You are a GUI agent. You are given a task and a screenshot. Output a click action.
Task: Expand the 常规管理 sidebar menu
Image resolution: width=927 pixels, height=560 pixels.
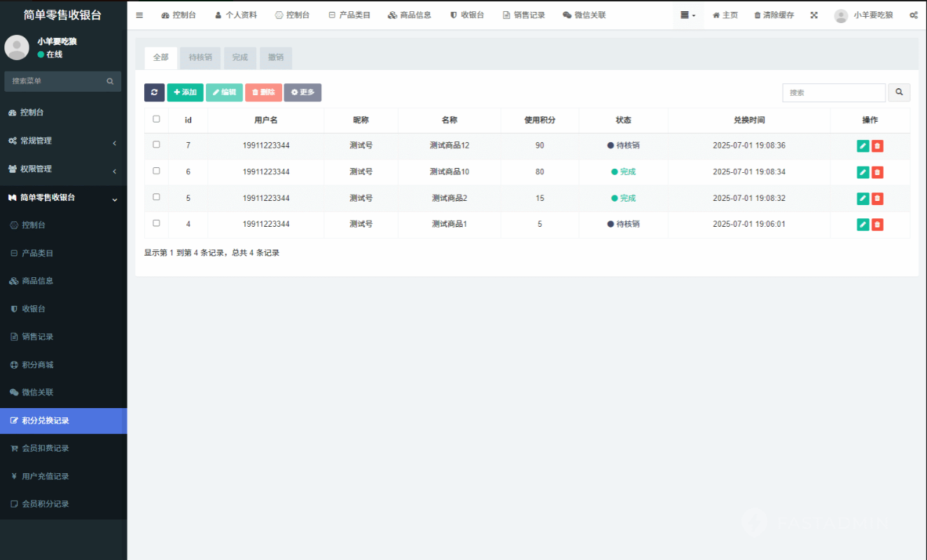coord(63,141)
